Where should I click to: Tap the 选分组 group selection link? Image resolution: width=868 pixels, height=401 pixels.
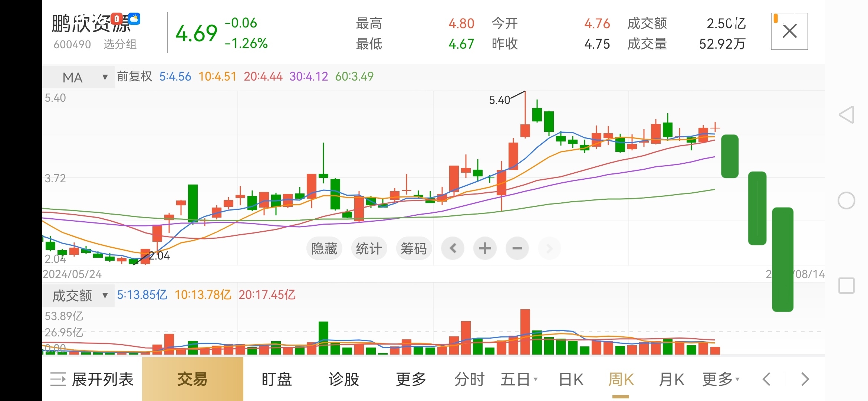[x=120, y=45]
